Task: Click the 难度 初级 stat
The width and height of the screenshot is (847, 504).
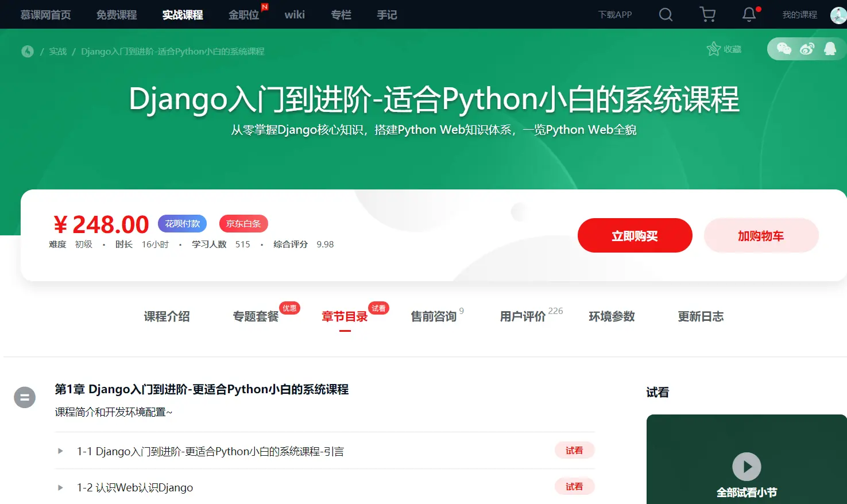Action: (x=71, y=245)
